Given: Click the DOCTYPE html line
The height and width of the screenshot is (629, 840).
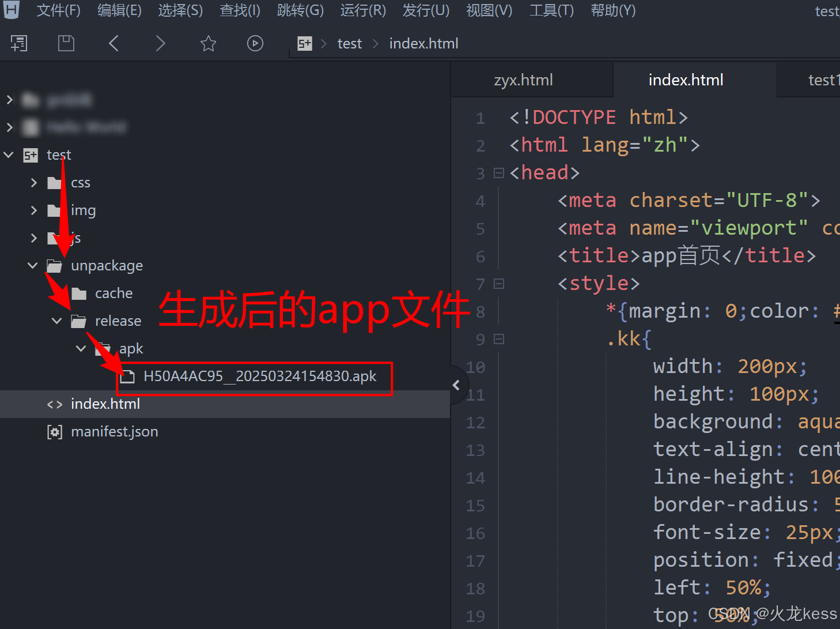Looking at the screenshot, I should (599, 118).
